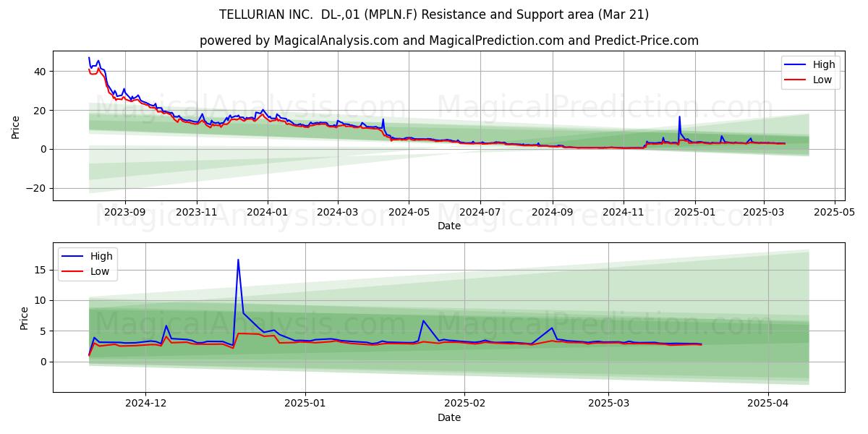Click the top chart x-axis label 2023-09
The height and width of the screenshot is (434, 868).
point(125,212)
